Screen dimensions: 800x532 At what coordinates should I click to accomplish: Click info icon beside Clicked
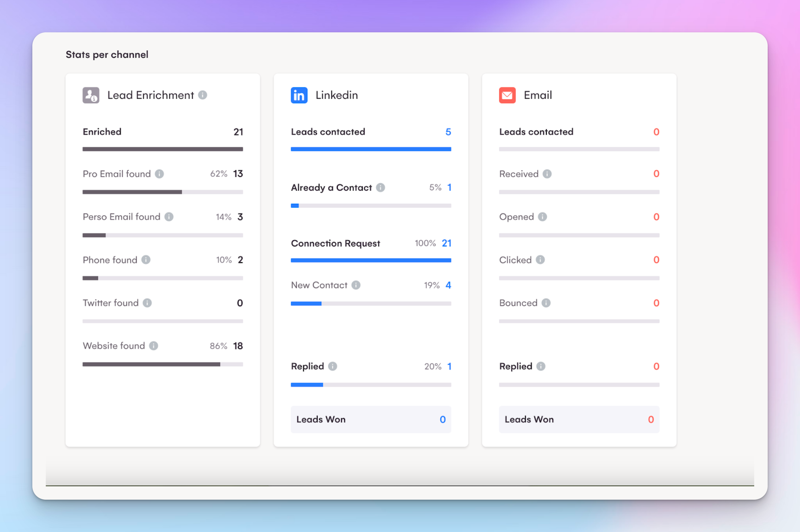(540, 260)
